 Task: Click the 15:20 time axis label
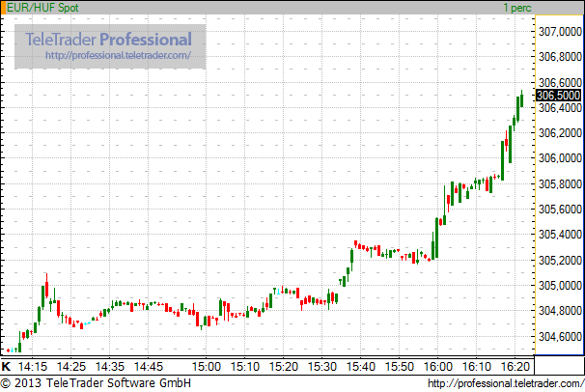coord(284,367)
